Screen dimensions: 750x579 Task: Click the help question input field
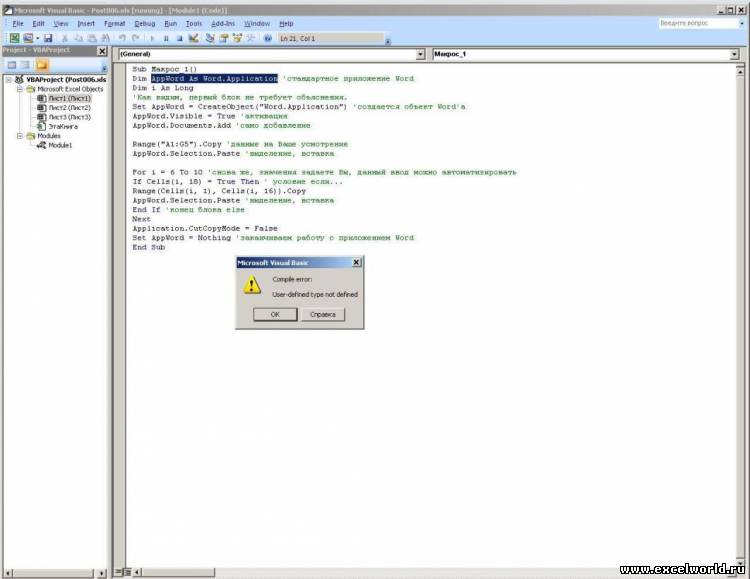(x=699, y=23)
